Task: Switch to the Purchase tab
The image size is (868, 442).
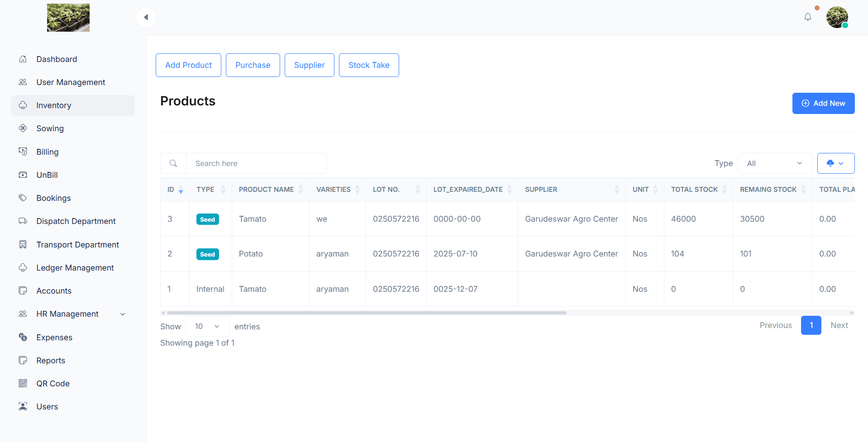Action: (253, 65)
